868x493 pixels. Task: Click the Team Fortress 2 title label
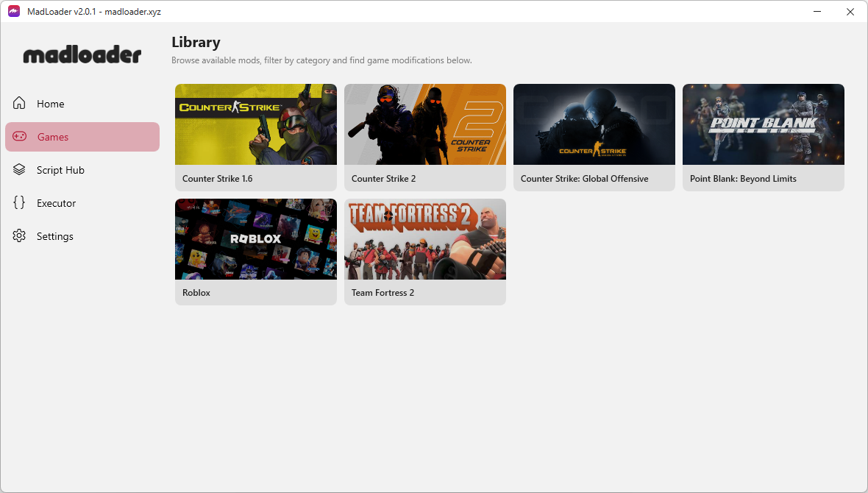point(383,293)
